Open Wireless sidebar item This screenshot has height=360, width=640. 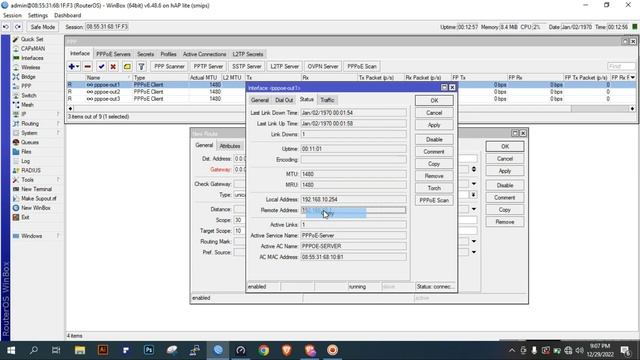click(x=31, y=67)
